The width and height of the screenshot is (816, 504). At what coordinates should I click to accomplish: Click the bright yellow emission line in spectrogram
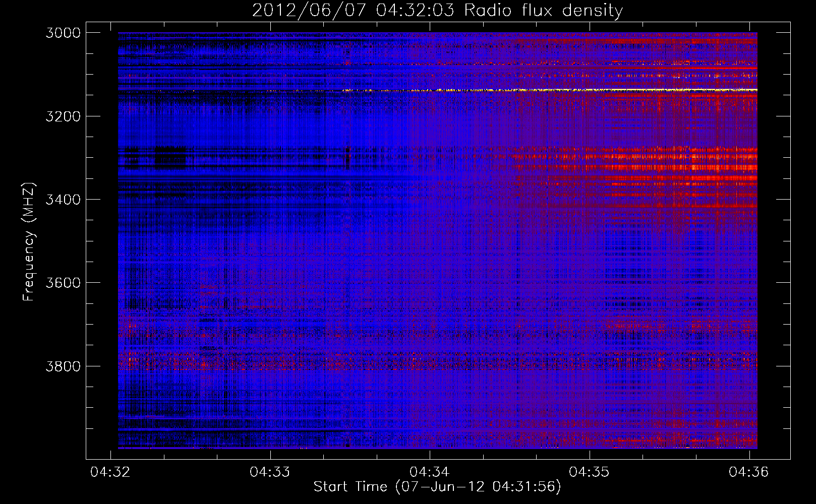click(550, 90)
